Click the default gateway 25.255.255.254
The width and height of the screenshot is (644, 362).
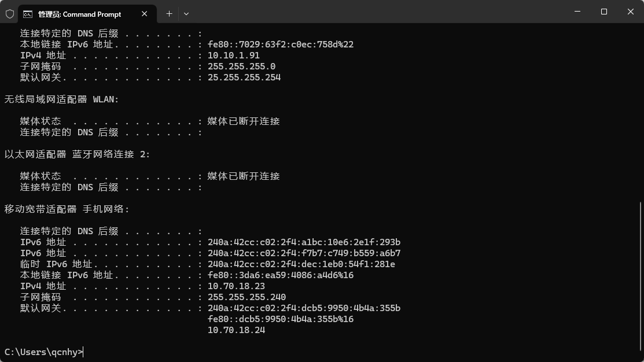pos(244,77)
